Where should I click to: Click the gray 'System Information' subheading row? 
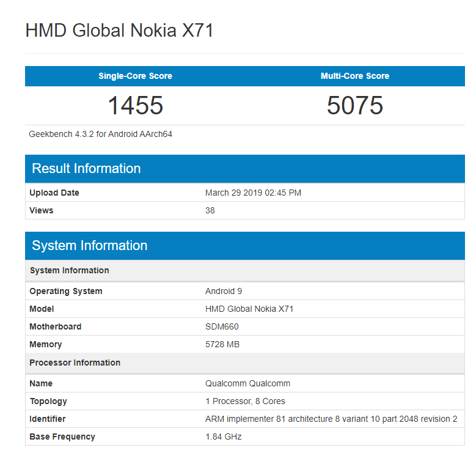(244, 271)
